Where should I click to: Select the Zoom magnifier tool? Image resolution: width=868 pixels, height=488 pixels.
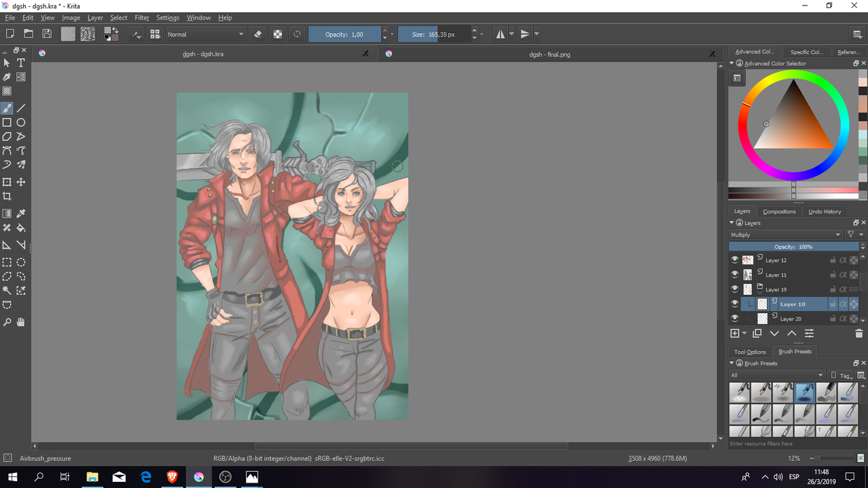tap(7, 322)
